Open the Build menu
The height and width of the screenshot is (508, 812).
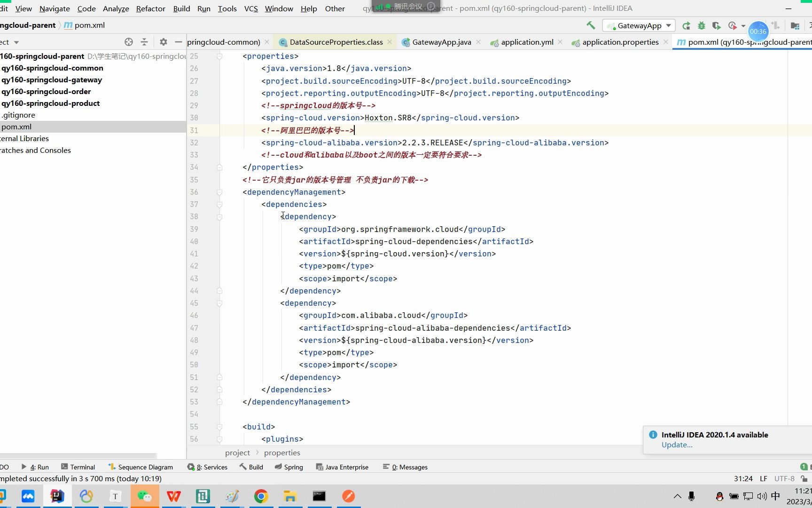point(181,8)
